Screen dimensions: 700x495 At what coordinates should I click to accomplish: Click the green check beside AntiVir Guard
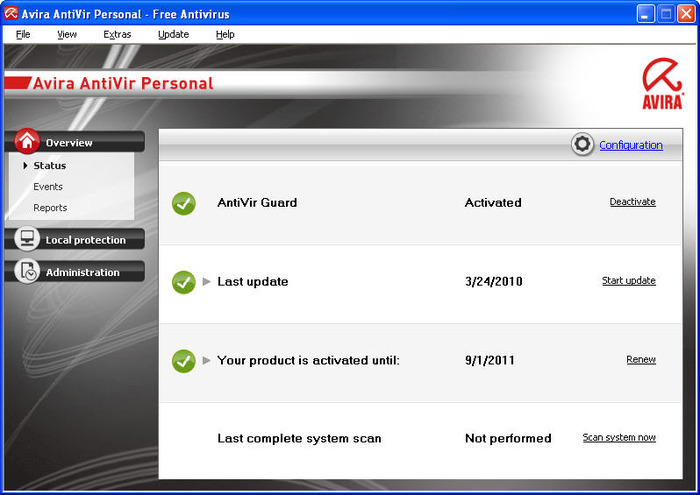tap(183, 203)
